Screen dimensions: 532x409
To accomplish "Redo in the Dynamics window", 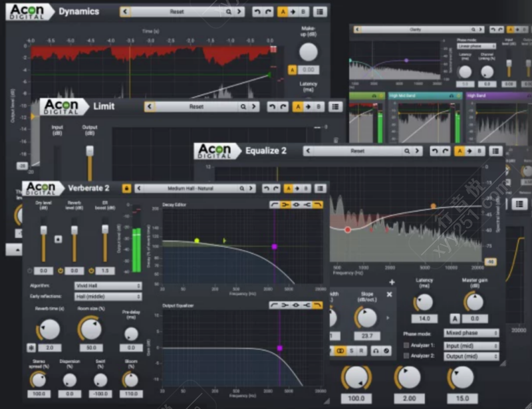I will 268,12.
